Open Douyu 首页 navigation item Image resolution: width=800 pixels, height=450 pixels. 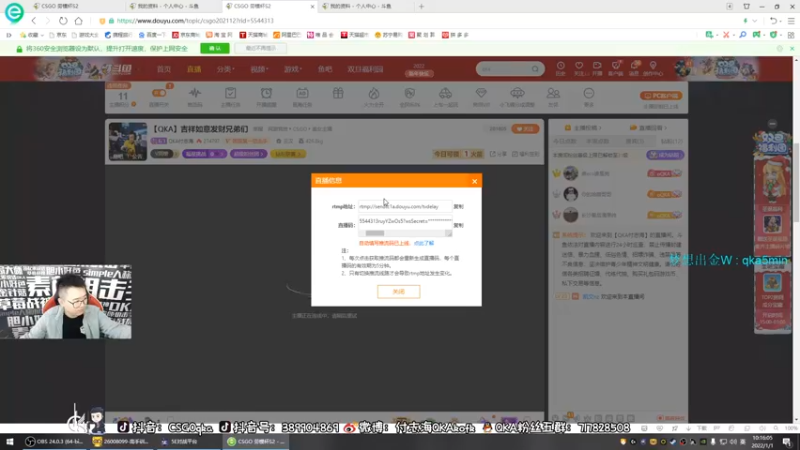tap(164, 69)
